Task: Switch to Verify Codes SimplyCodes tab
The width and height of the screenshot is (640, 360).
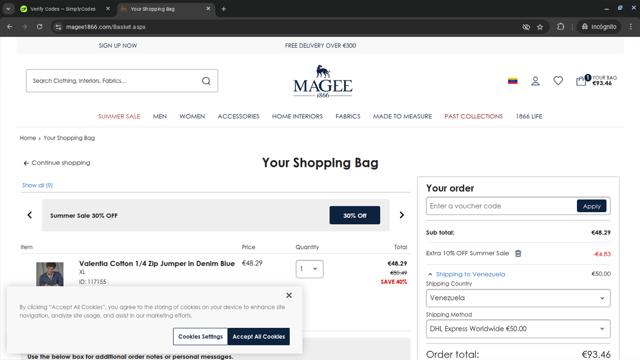Action: 62,9
